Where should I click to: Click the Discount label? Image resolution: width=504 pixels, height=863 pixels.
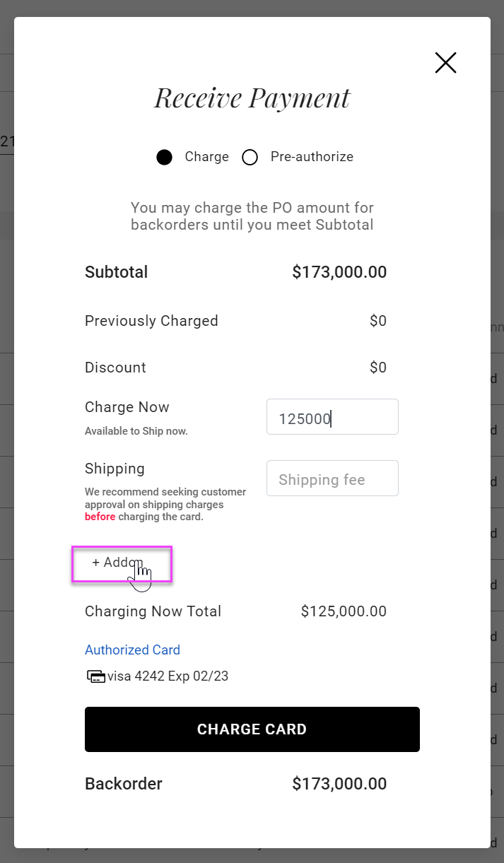click(x=115, y=368)
